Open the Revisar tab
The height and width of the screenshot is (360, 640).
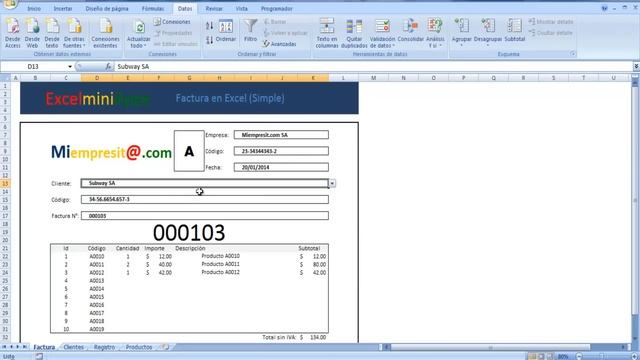coord(214,9)
